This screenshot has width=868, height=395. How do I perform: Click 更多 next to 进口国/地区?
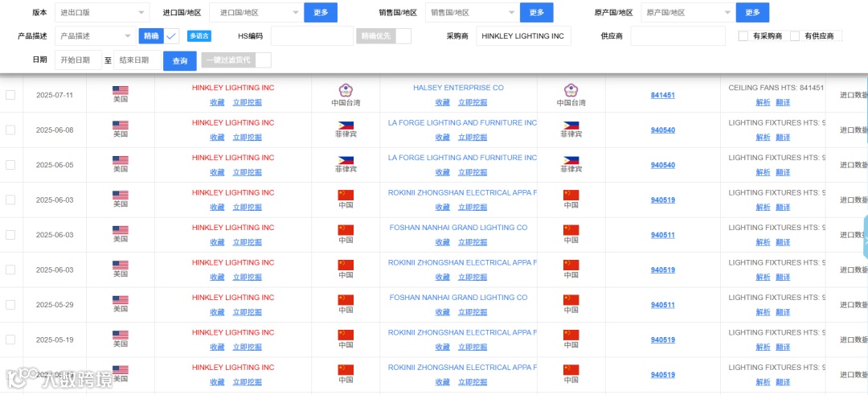tap(321, 12)
